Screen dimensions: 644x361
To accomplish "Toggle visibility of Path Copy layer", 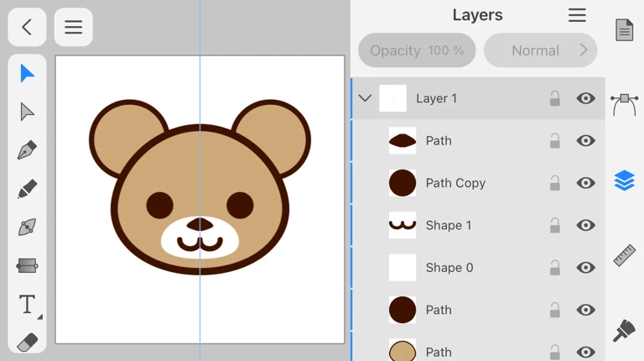I will (x=586, y=183).
